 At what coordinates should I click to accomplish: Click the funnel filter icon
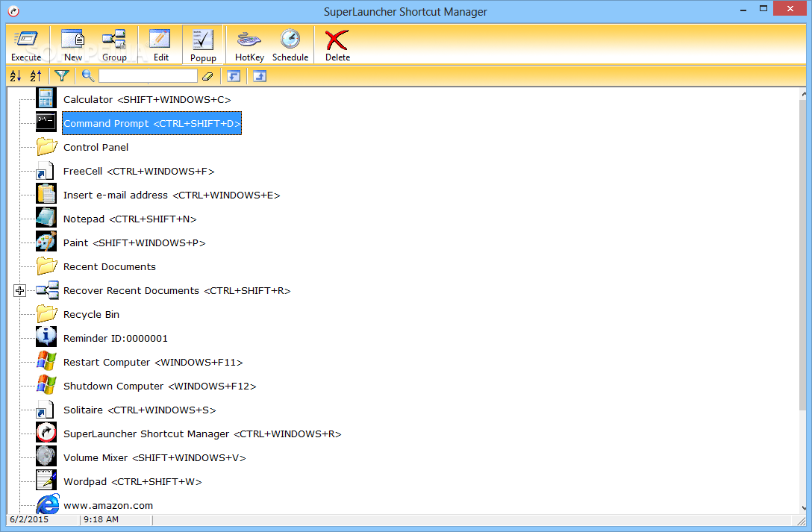click(x=62, y=76)
